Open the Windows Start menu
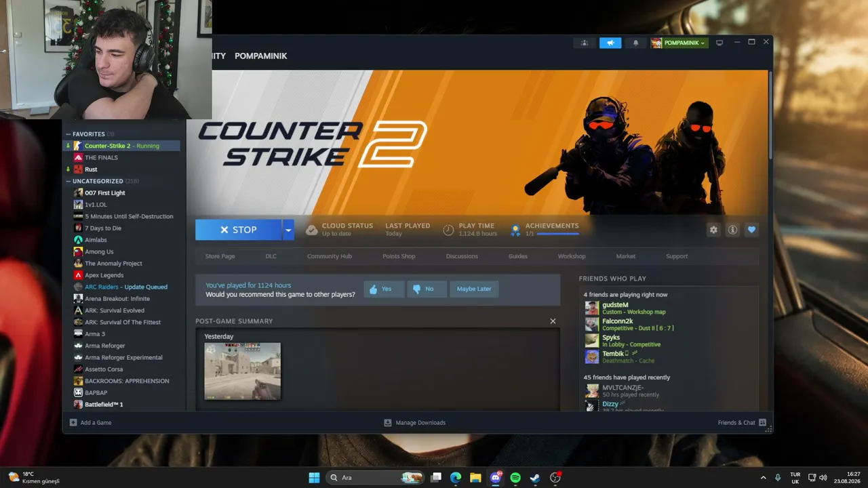 tap(314, 478)
